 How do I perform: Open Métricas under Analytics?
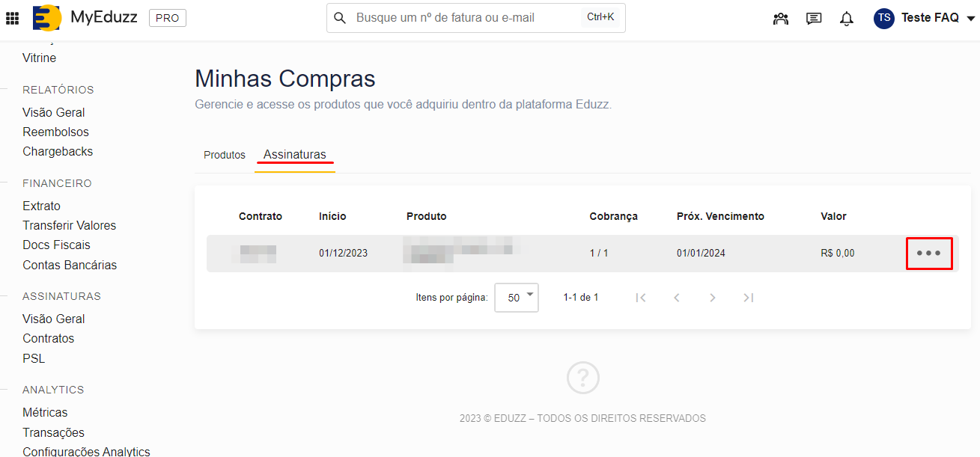pos(45,412)
